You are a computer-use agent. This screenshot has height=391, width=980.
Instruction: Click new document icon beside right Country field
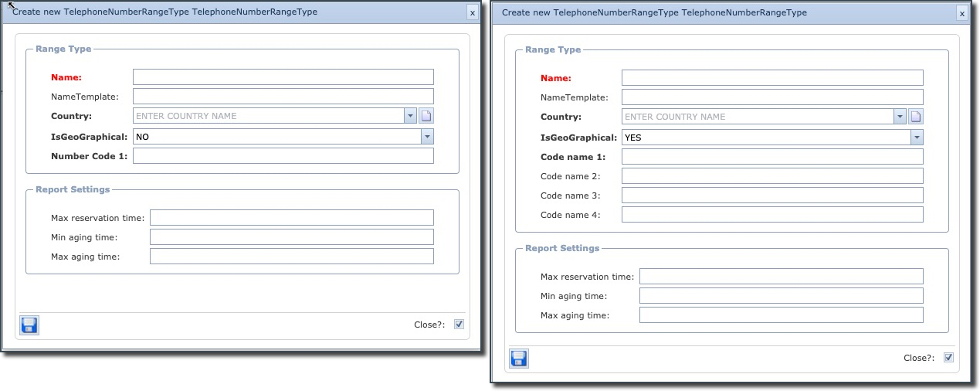916,117
